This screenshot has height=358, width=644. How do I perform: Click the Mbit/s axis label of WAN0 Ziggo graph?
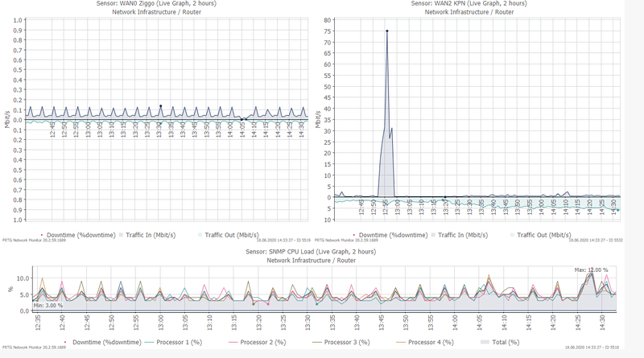(6, 119)
